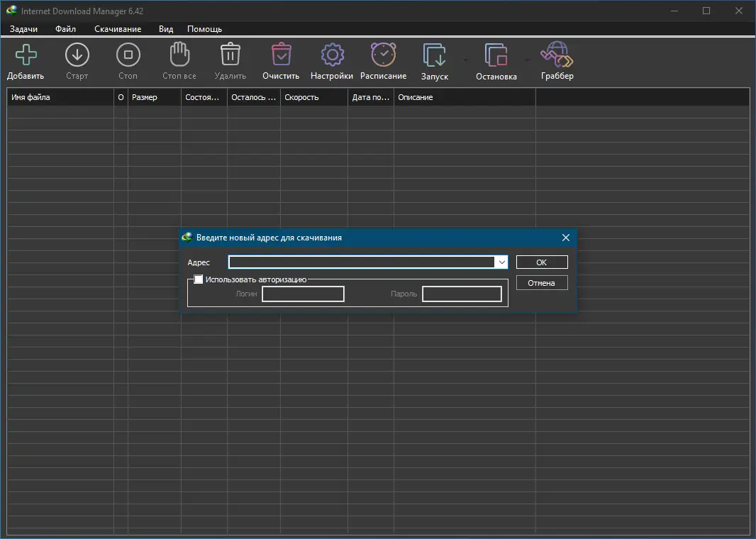This screenshot has height=539, width=756.
Task: Open the Задачи menu
Action: [23, 29]
